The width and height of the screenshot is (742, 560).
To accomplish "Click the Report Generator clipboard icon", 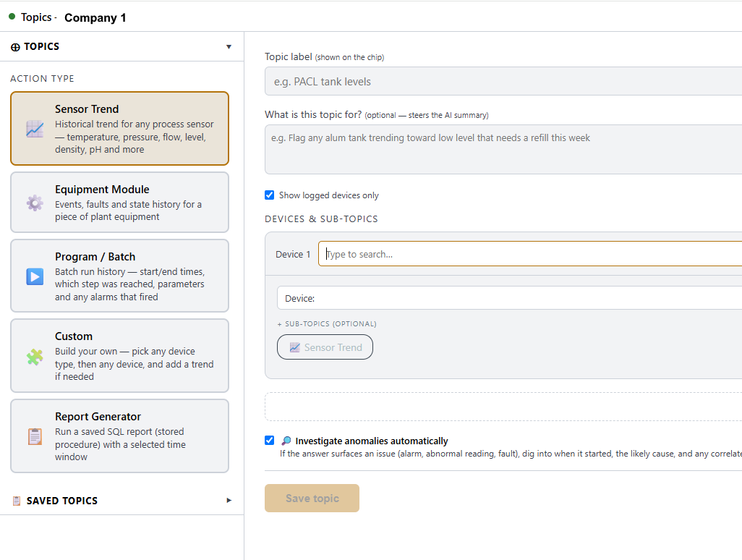I will coord(35,436).
